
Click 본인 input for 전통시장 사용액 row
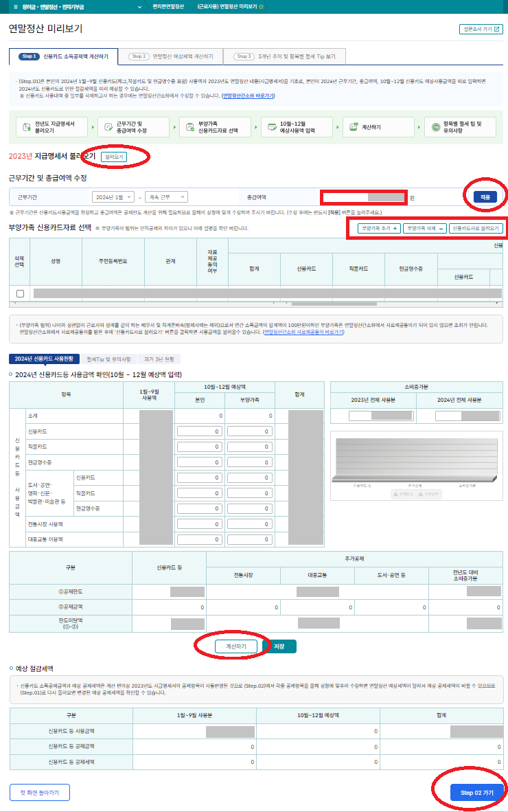click(x=200, y=524)
